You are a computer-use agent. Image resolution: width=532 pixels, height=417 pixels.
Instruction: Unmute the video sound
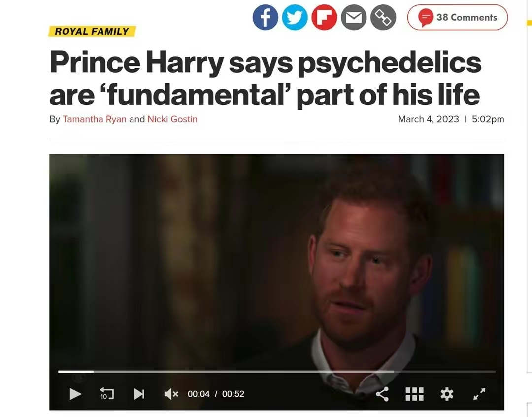pos(170,394)
